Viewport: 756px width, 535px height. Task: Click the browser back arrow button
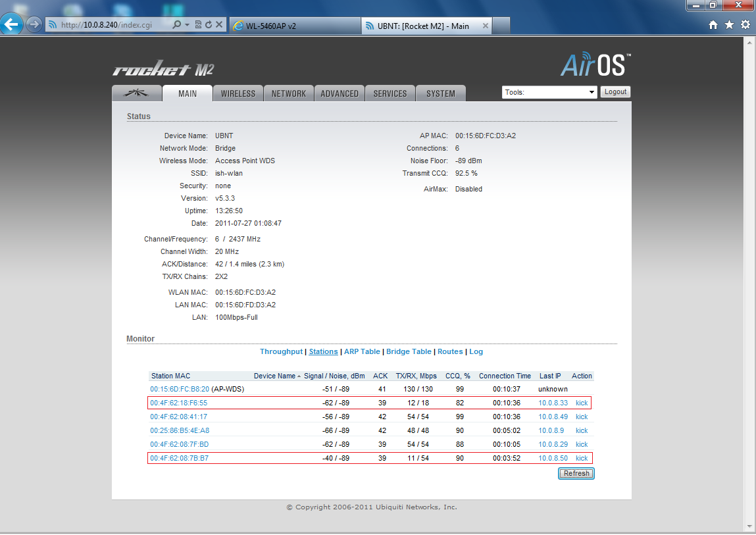click(x=12, y=25)
